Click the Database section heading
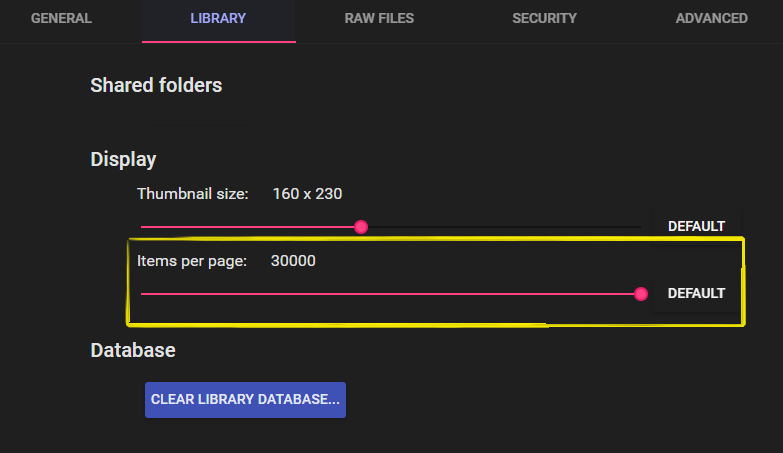Screen dimensions: 783x453 (x=133, y=350)
